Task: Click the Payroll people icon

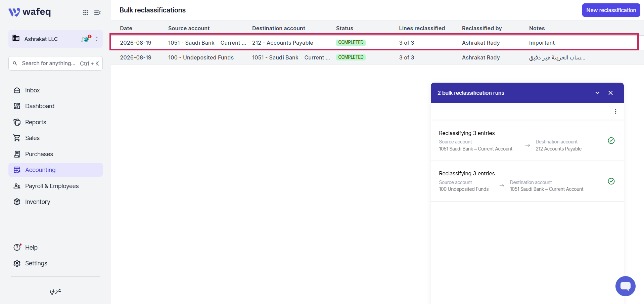Action: point(17,186)
